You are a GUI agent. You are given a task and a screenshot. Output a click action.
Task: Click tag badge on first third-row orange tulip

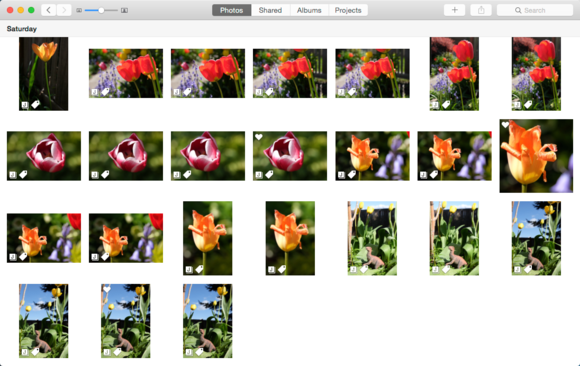23,256
